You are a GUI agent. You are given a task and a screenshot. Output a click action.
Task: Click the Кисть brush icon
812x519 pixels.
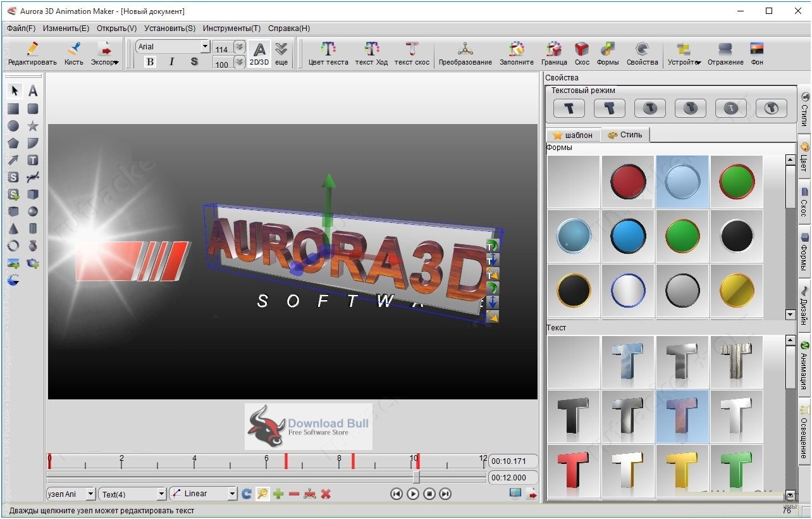point(73,53)
